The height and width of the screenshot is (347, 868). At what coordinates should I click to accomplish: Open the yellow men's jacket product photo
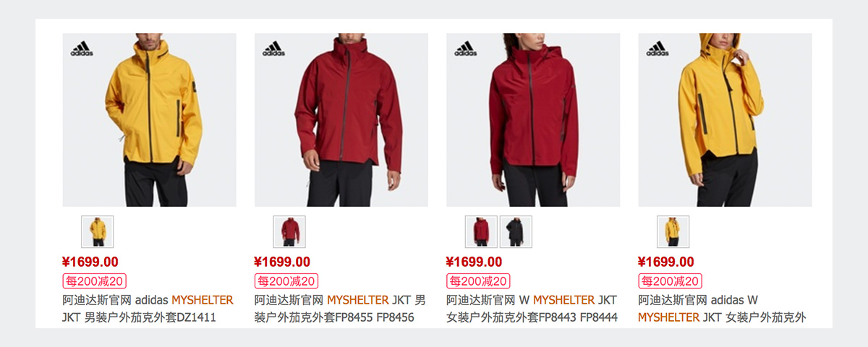coord(149,120)
